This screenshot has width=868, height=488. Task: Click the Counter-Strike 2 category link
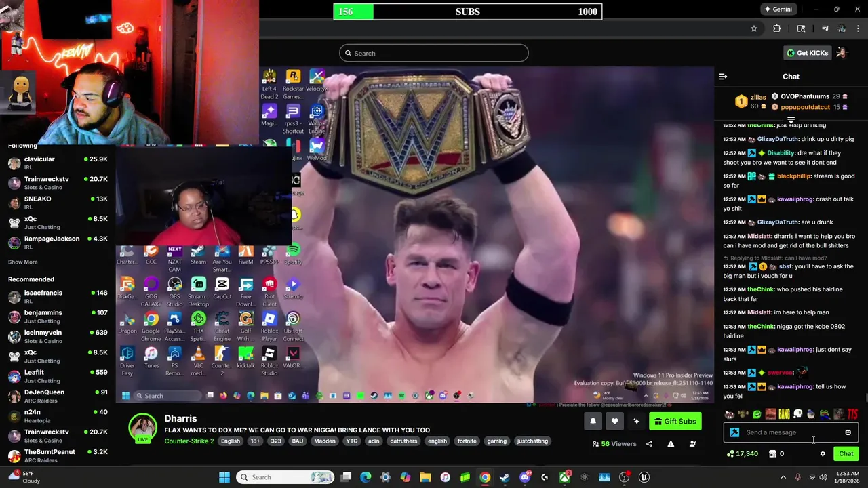[189, 441]
